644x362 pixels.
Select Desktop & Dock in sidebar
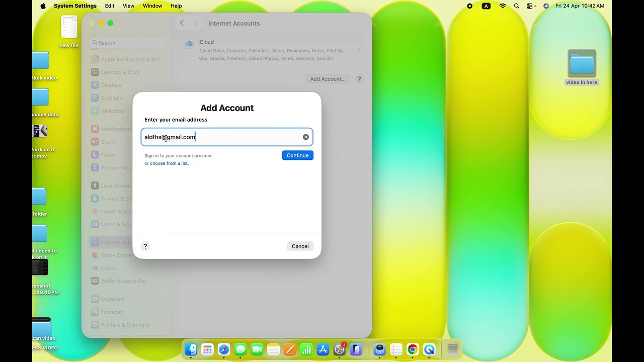pos(129,72)
